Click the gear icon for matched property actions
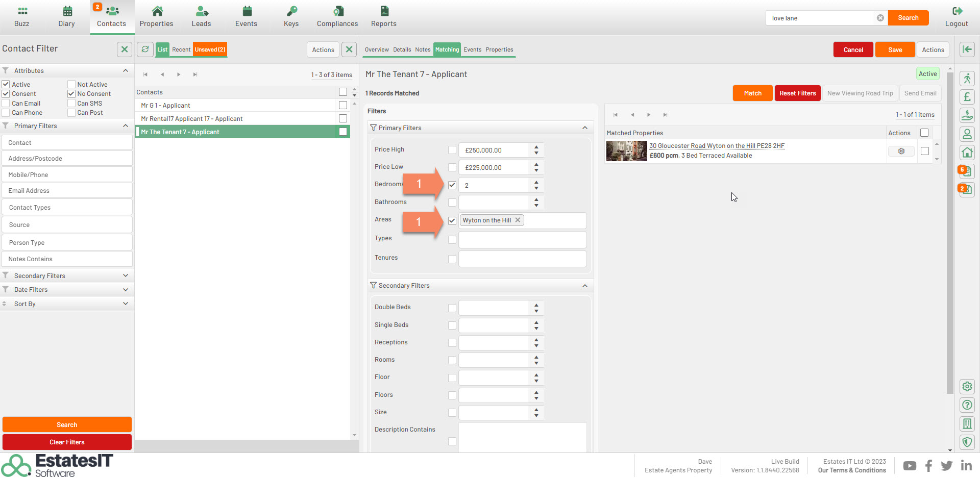 click(901, 151)
